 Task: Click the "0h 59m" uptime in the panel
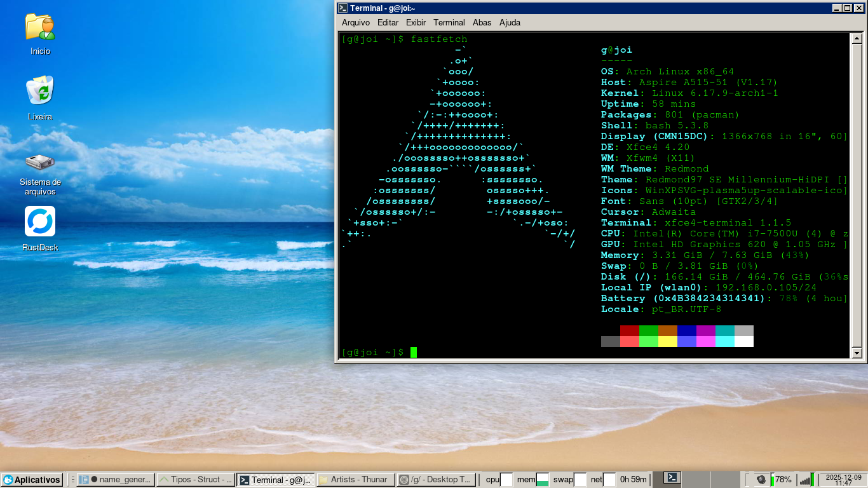click(x=634, y=480)
